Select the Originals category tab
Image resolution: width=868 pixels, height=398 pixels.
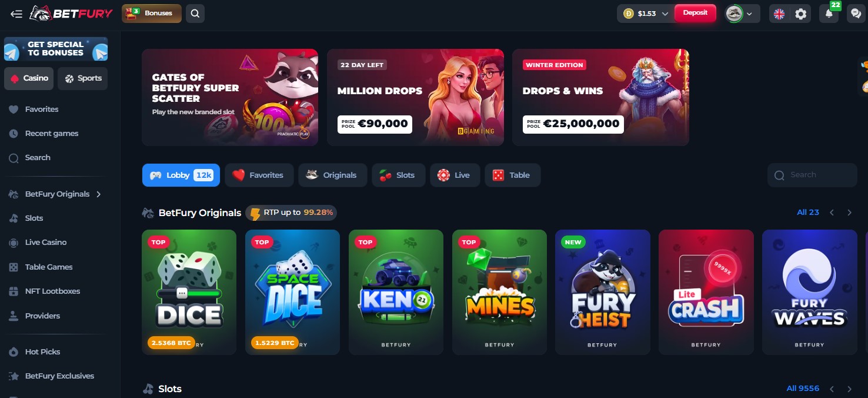click(332, 175)
